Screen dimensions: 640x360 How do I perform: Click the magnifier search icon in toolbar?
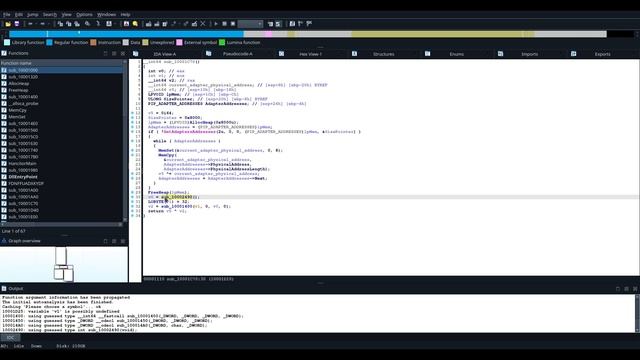pos(87,24)
